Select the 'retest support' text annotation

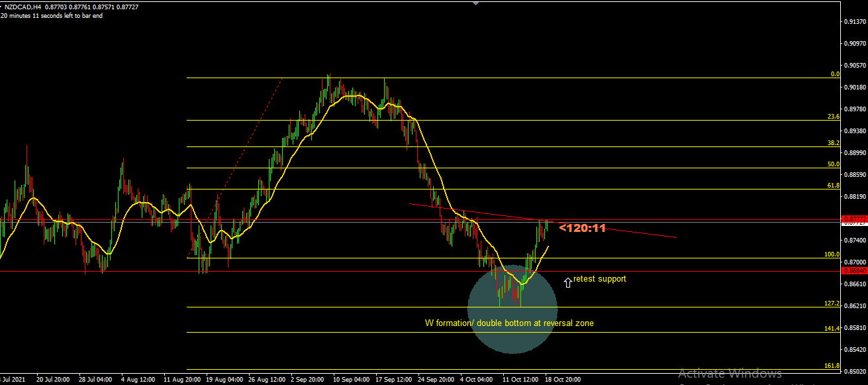pos(599,279)
